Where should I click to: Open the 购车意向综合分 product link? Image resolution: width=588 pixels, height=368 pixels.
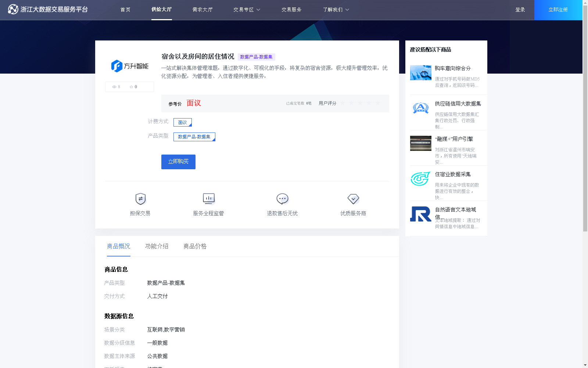[453, 68]
